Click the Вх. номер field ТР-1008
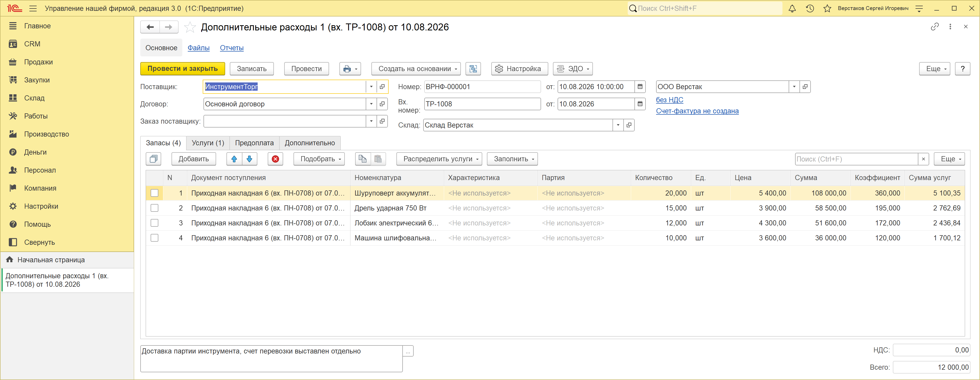Screen dimensions: 980x380 point(482,104)
